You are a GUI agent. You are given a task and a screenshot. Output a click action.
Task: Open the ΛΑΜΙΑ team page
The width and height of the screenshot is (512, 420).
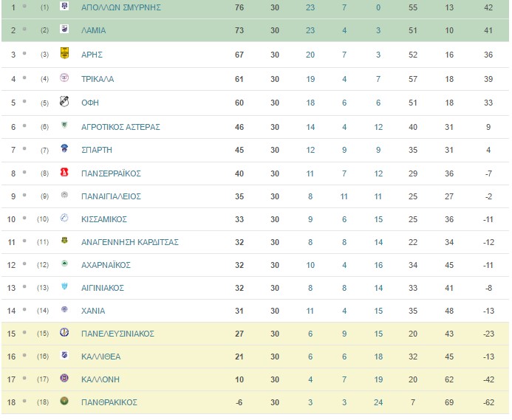click(93, 30)
